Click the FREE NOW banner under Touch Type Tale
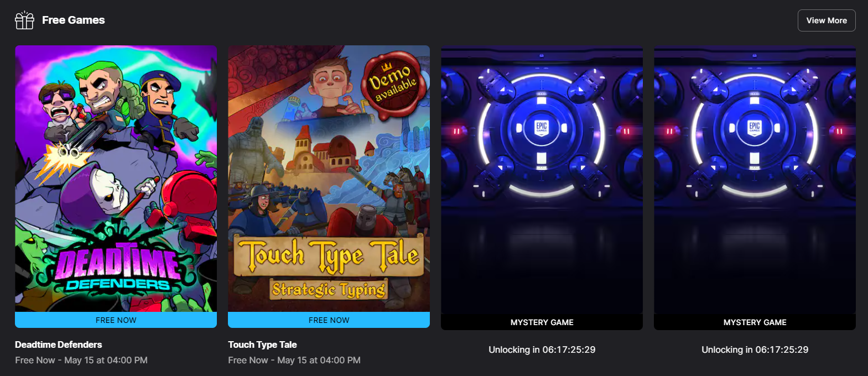868x376 pixels. coord(329,320)
